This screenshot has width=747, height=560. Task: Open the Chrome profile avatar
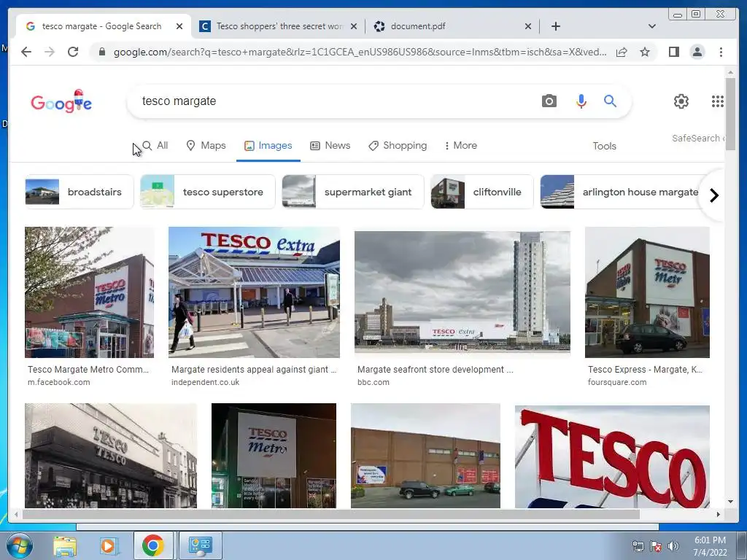click(x=697, y=52)
